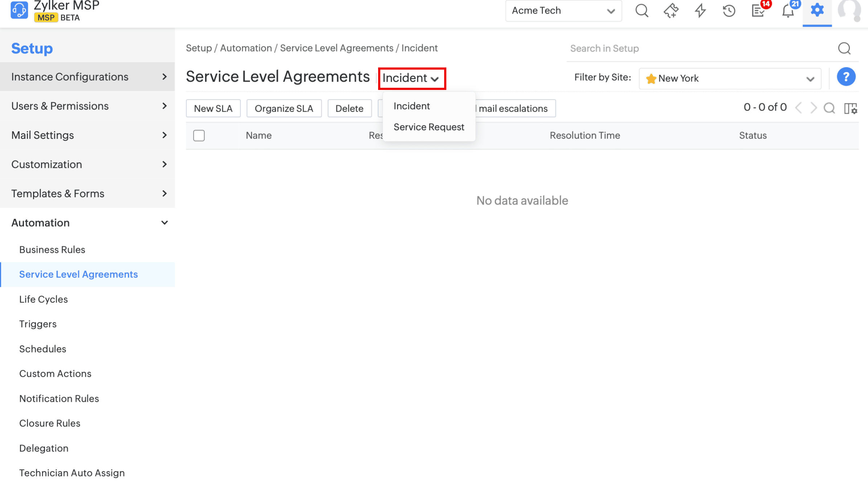Click the Search in Setup field
The width and height of the screenshot is (868, 486).
click(700, 48)
